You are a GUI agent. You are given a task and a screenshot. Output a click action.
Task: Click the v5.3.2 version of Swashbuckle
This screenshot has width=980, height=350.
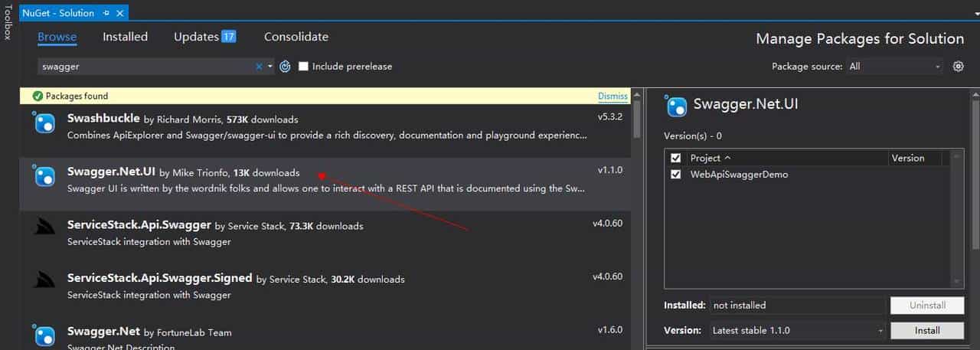coord(610,118)
